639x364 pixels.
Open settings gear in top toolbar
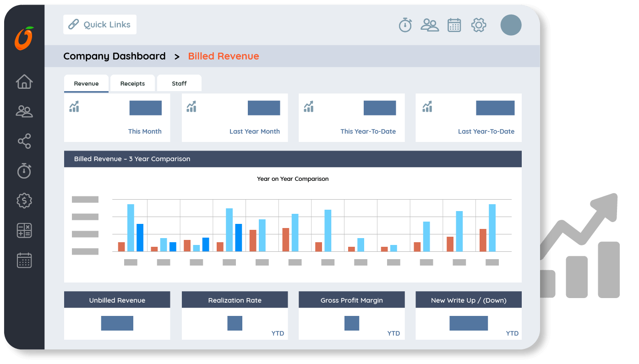479,25
